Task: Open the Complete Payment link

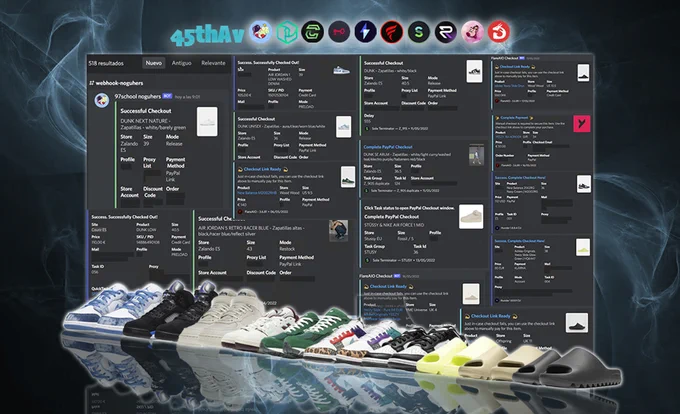Action: coord(514,117)
